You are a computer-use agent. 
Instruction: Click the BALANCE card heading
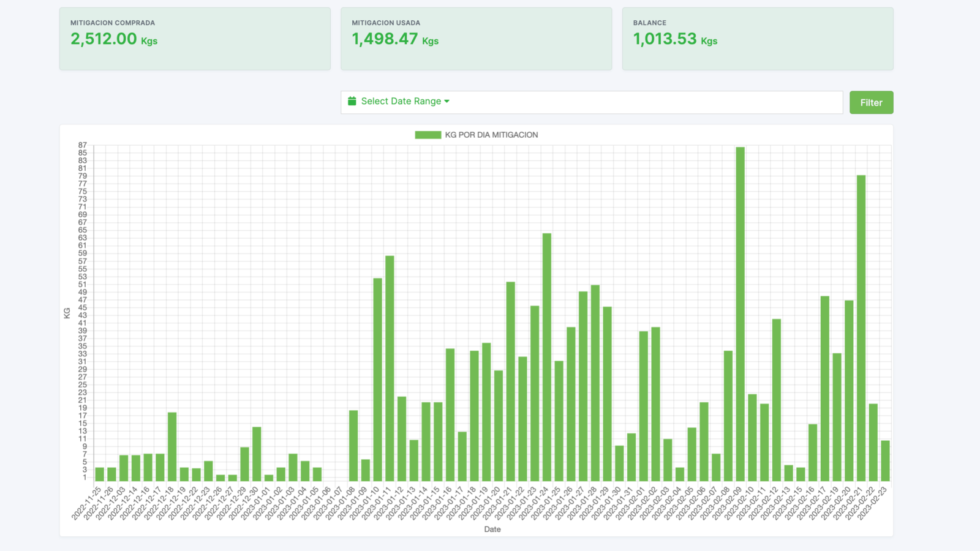(x=649, y=23)
